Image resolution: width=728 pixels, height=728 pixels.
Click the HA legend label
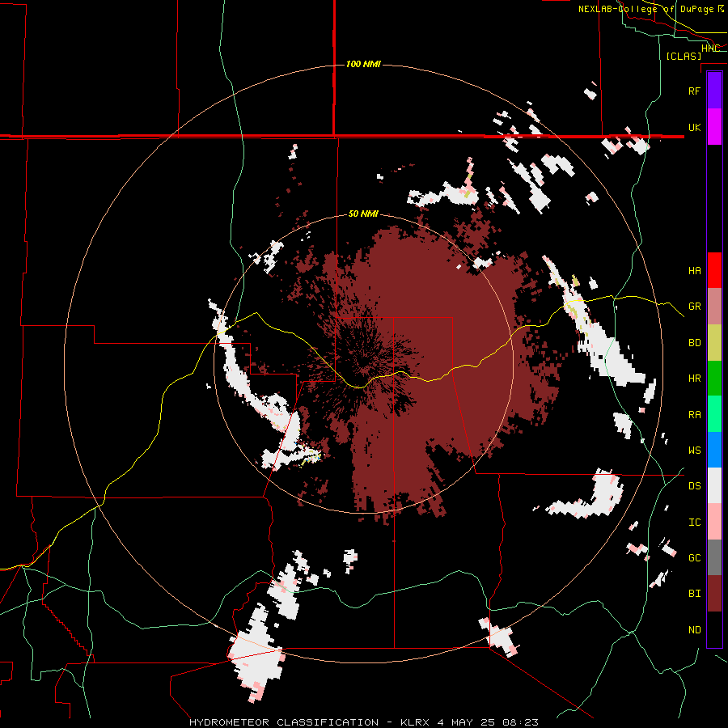694,270
